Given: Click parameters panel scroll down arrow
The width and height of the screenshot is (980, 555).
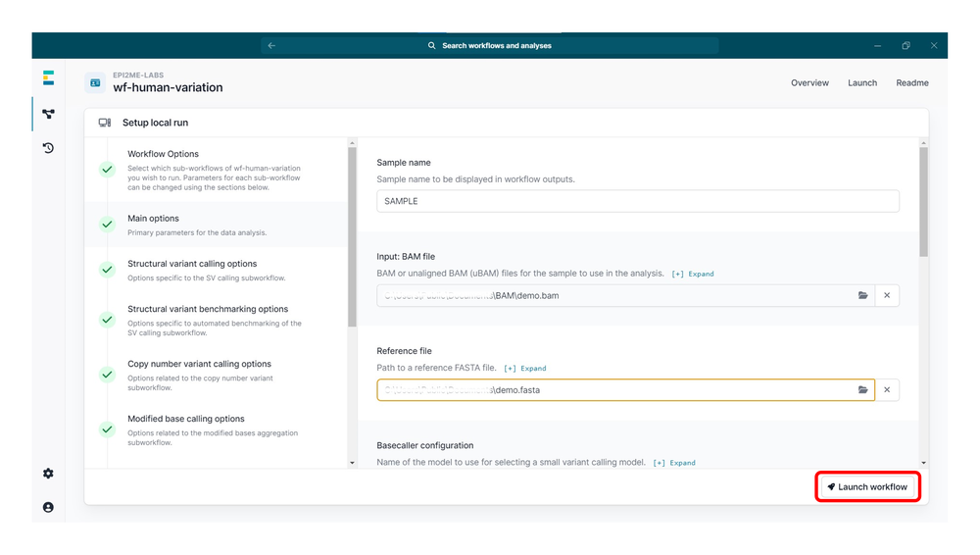Looking at the screenshot, I should click(923, 463).
